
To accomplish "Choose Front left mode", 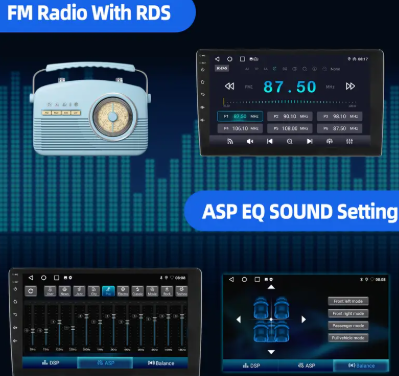I will pyautogui.click(x=348, y=301).
